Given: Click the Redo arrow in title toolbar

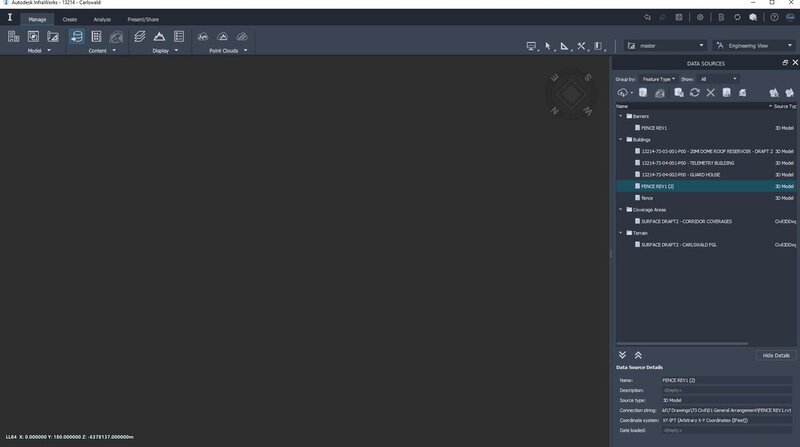Looking at the screenshot, I should point(663,17).
